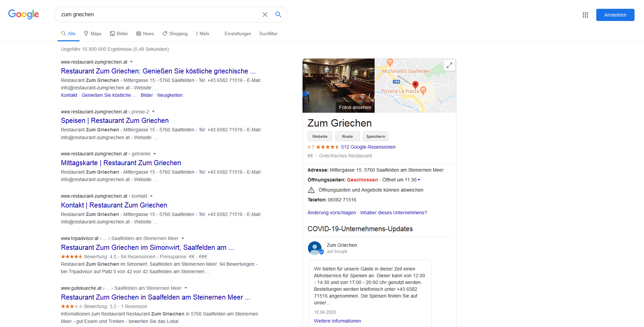
Task: Open the Google apps grid icon
Action: coord(585,15)
